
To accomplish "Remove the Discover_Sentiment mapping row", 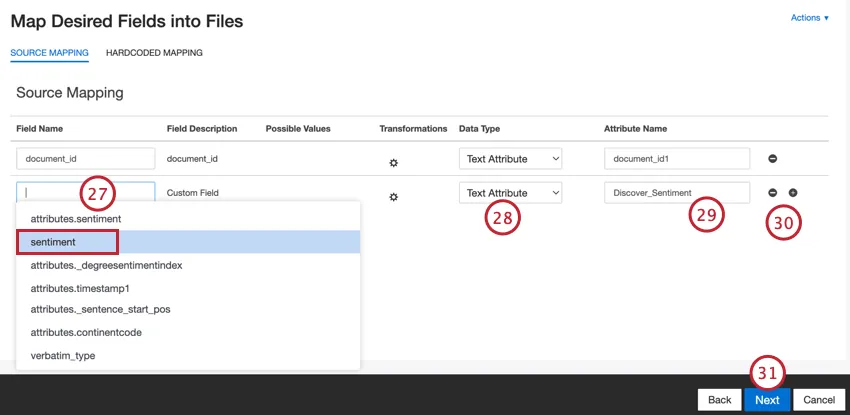I will point(773,193).
